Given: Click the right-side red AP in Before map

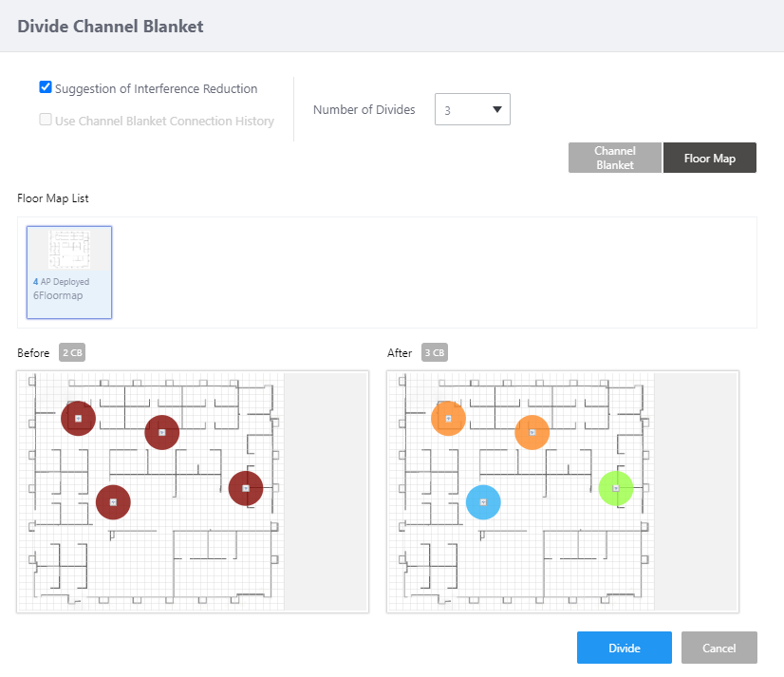Looking at the screenshot, I should 246,488.
